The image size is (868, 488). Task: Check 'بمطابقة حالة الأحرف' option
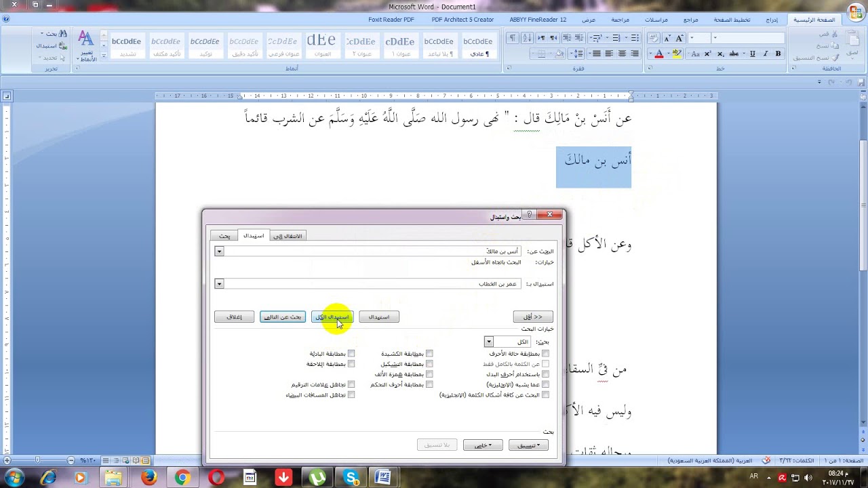[545, 354]
